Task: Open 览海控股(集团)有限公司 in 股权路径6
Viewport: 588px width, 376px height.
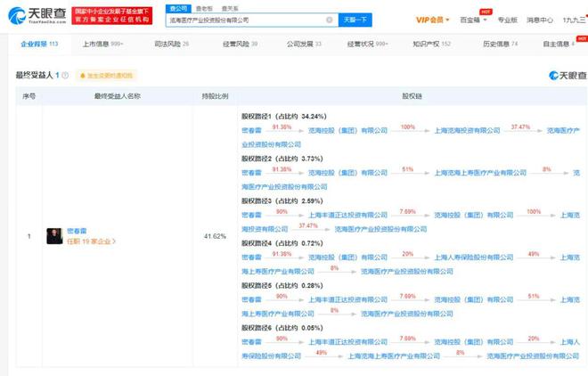Action: 474,342
